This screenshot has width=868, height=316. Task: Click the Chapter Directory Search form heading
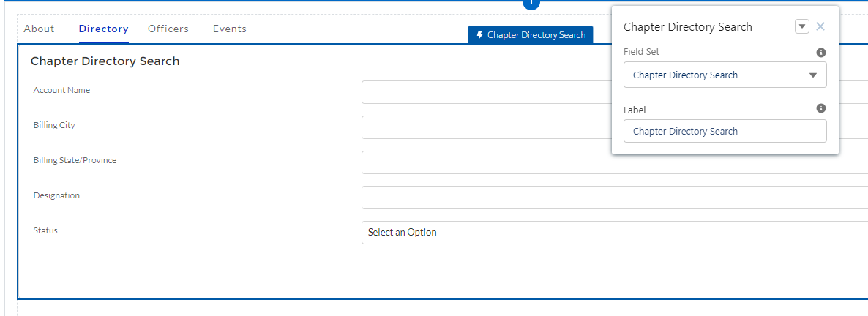click(105, 61)
